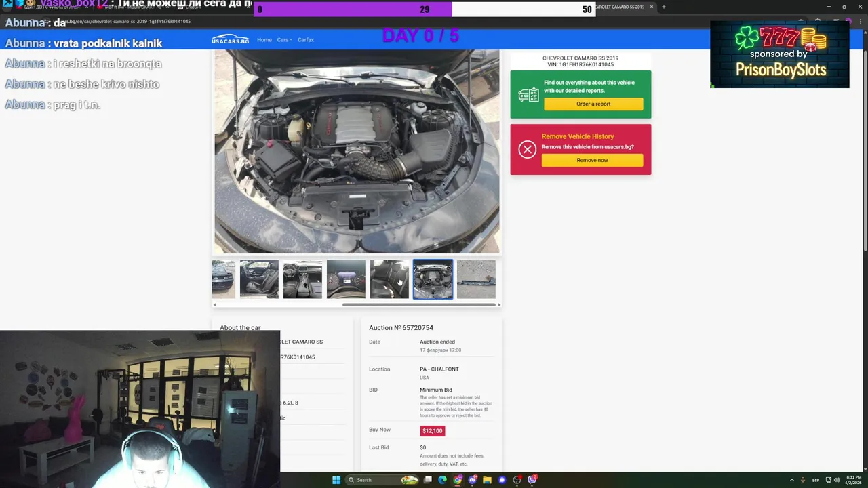Open the volume tray icon
868x488 pixels.
tap(836, 480)
